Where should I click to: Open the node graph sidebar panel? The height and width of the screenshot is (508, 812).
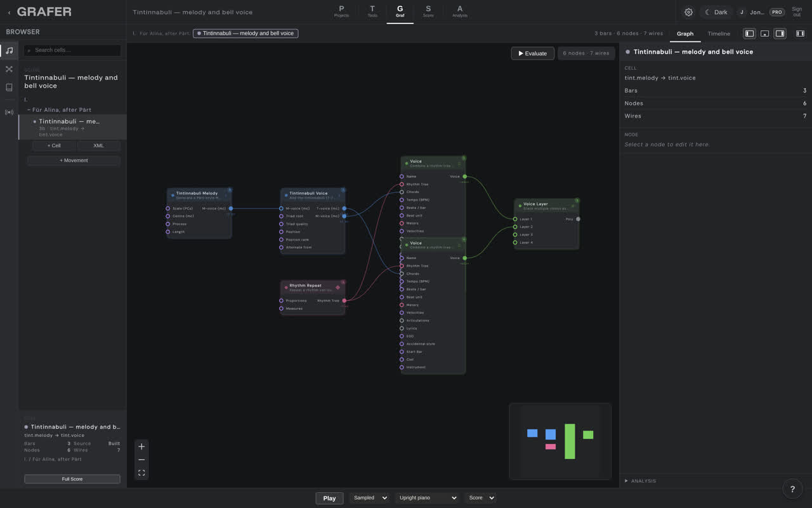point(9,69)
